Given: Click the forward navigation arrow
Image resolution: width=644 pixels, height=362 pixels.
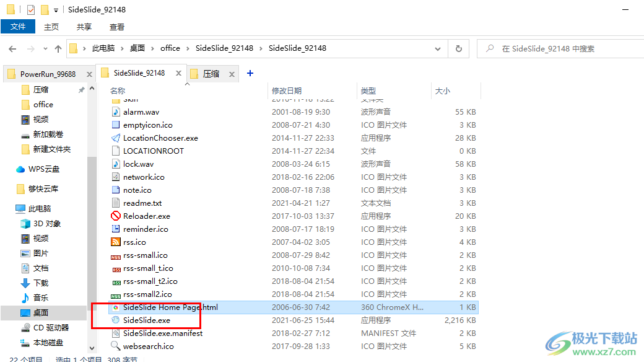Looking at the screenshot, I should pos(30,49).
